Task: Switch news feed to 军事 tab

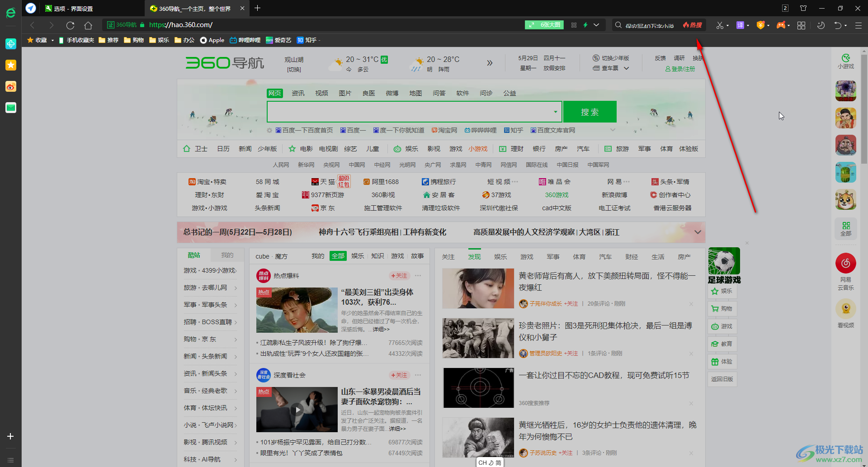Action: [x=553, y=257]
